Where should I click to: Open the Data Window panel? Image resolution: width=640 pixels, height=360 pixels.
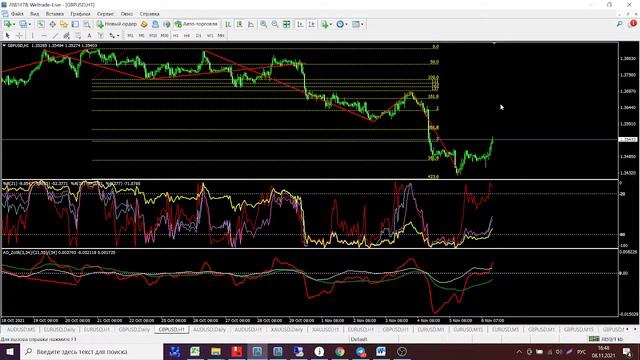53,24
